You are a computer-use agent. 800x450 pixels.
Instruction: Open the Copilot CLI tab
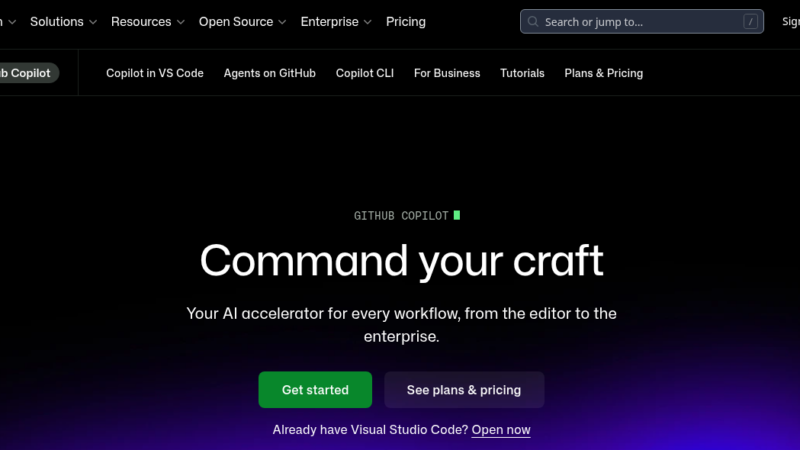click(365, 73)
